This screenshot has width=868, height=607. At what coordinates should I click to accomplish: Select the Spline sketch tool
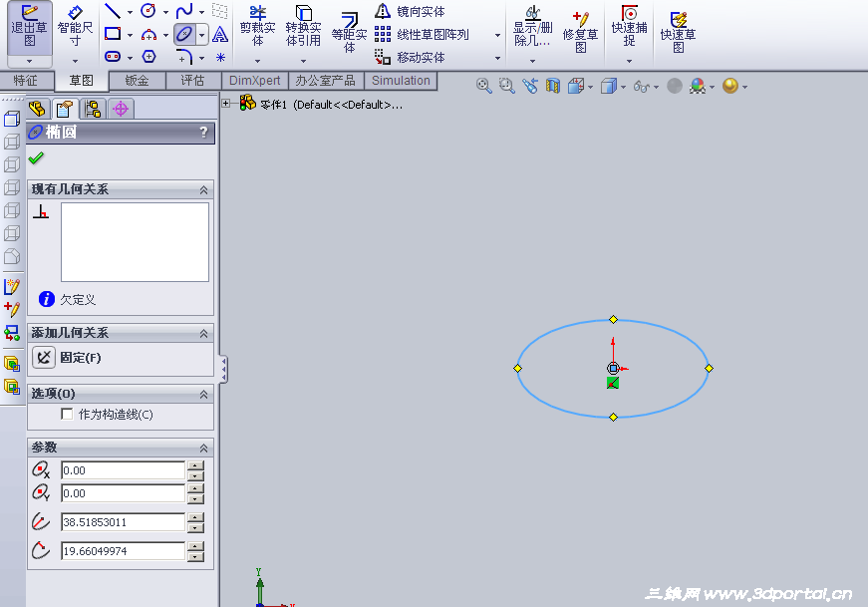tap(183, 11)
